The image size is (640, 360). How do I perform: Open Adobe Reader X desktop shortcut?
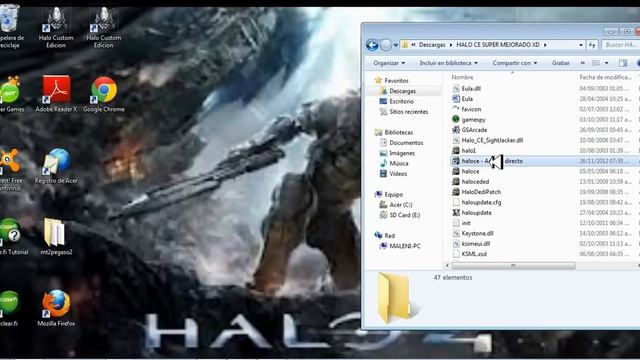point(56,93)
